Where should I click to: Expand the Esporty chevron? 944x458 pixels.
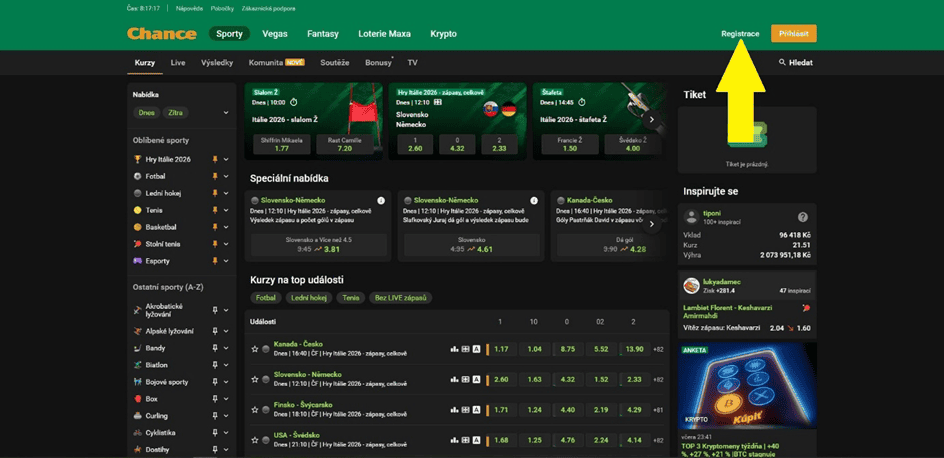(x=226, y=261)
